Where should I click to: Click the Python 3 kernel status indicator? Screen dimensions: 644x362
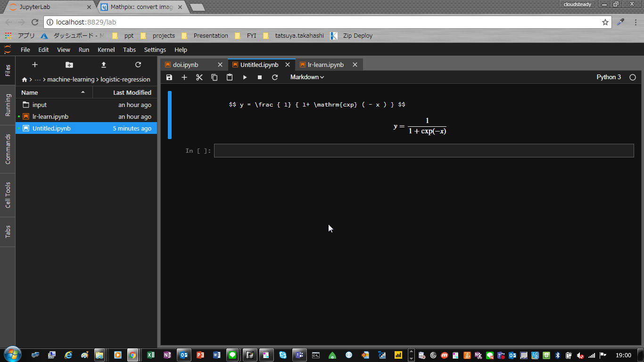pos(608,77)
